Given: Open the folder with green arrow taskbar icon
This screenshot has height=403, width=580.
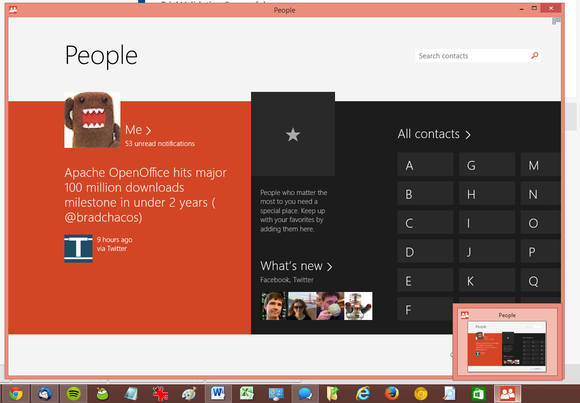Looking at the screenshot, I should click(333, 394).
